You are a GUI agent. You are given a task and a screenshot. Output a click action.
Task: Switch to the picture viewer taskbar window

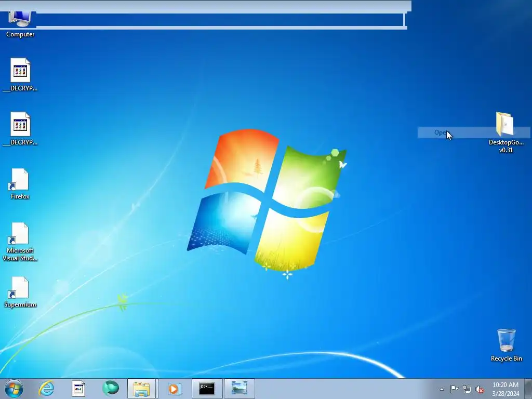pyautogui.click(x=239, y=389)
